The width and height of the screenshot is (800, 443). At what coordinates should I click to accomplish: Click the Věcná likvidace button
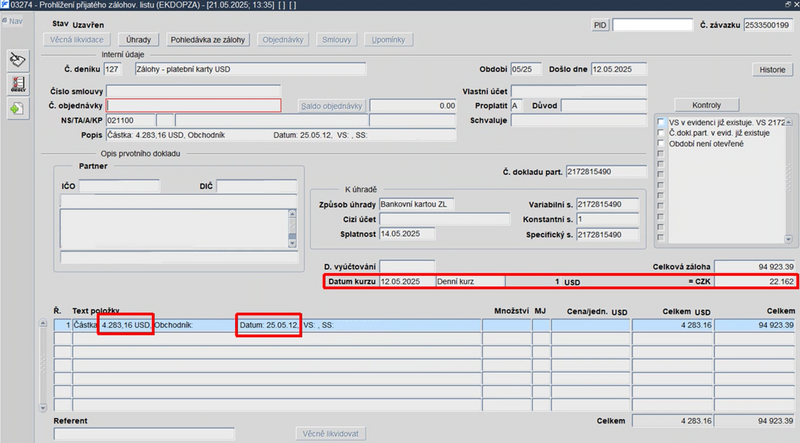tap(77, 40)
